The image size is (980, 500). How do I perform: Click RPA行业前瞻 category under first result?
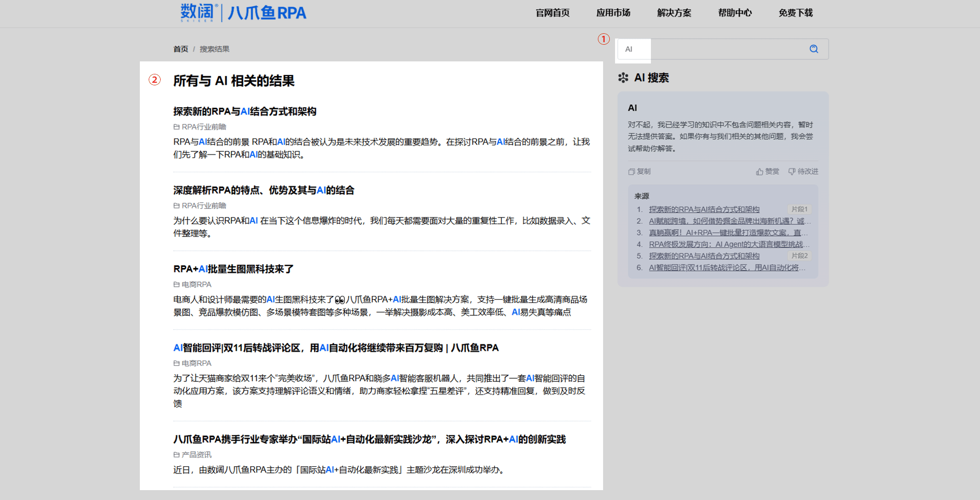point(204,127)
